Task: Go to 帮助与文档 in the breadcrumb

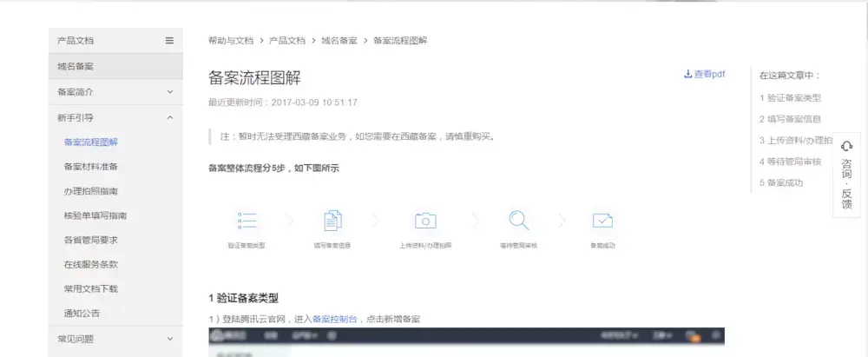Action: coord(231,41)
